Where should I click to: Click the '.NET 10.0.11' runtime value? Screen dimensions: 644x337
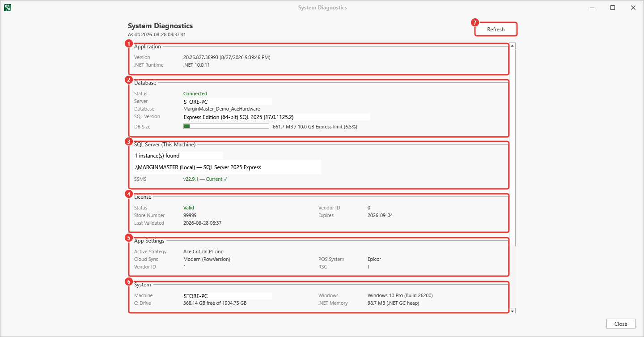196,65
